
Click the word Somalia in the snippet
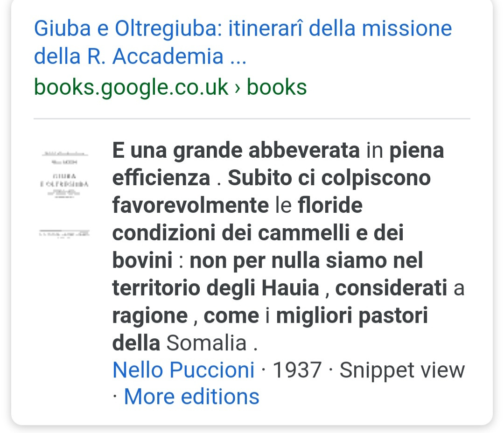point(206,342)
